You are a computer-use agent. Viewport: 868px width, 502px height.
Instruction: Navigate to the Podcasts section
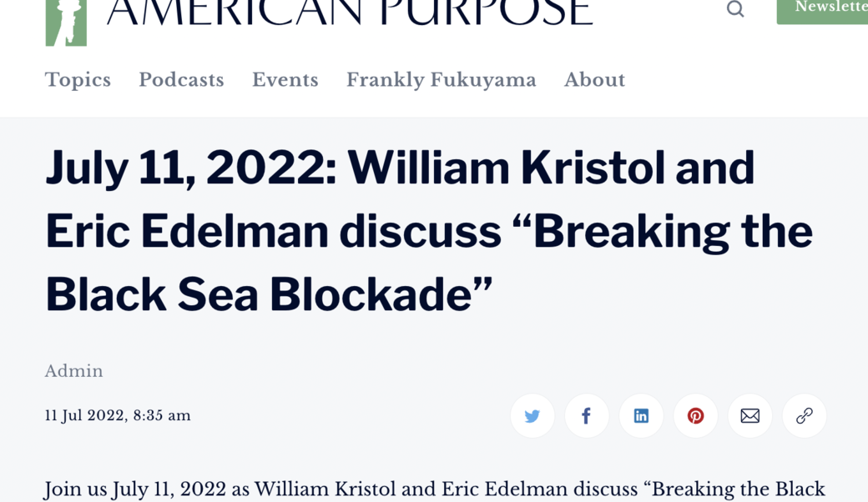coord(181,80)
